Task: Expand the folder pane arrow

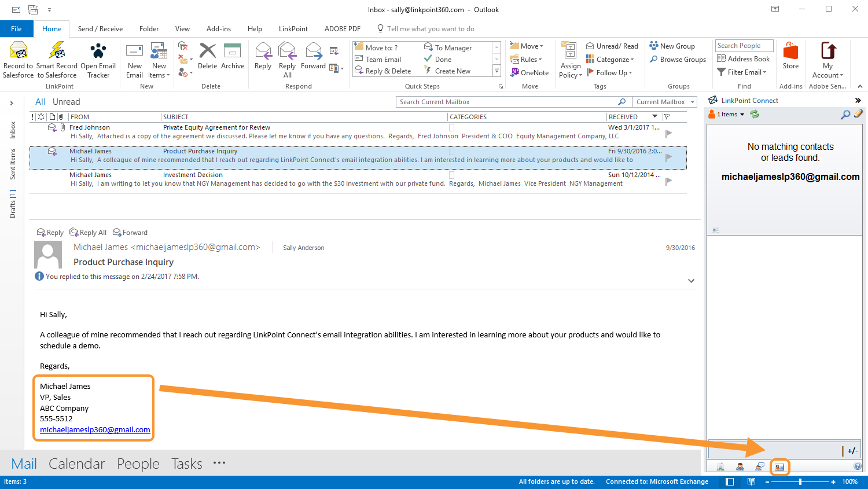Action: [x=12, y=103]
